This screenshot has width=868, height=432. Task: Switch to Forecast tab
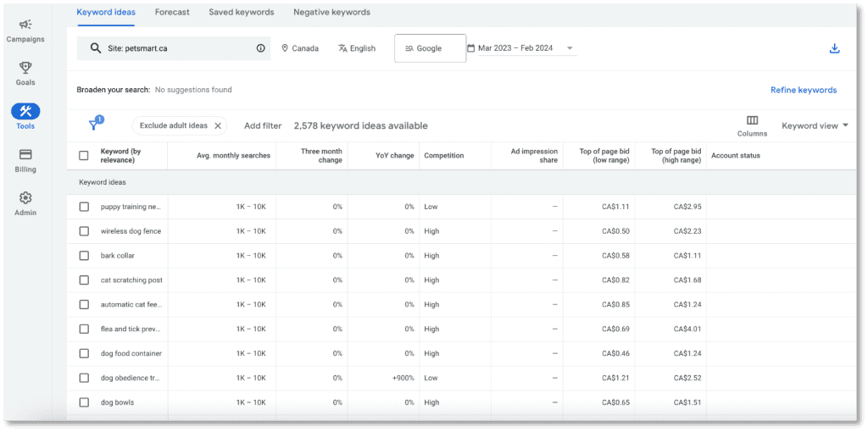pos(172,12)
